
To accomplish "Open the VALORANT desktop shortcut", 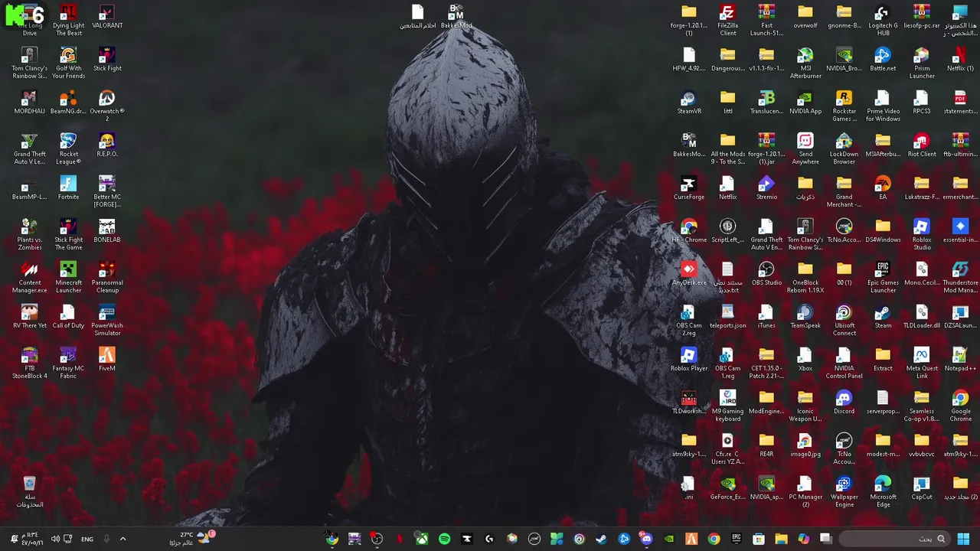I will coord(107,18).
